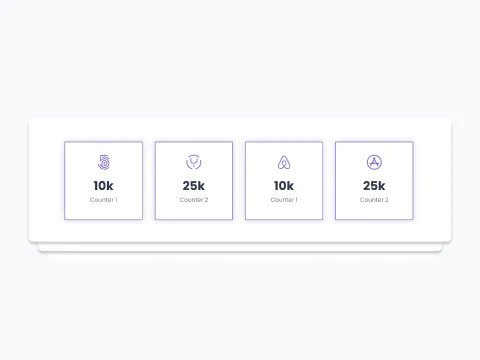The height and width of the screenshot is (360, 480).
Task: Open the counter card with the Y circle icon
Action: 194,181
